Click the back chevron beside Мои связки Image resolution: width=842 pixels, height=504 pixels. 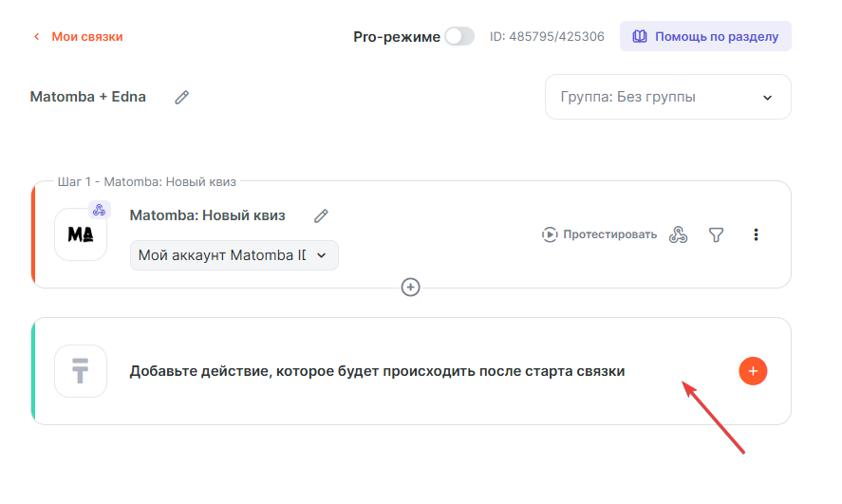37,37
